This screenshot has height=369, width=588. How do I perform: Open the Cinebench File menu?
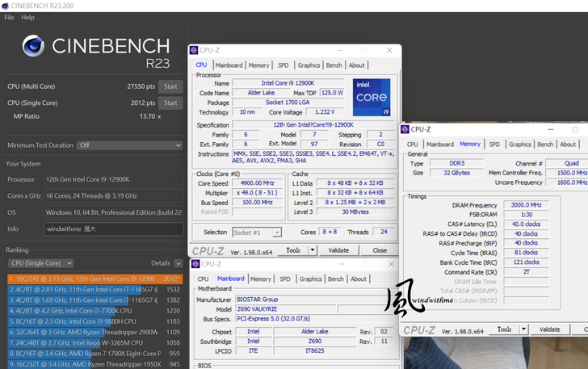click(x=9, y=17)
